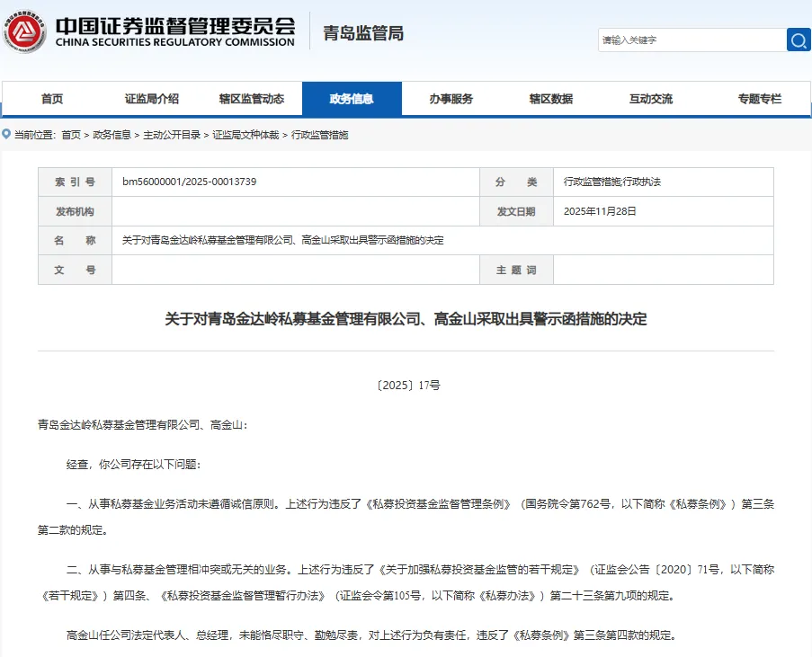The width and height of the screenshot is (812, 657).
Task: Click the 青岛监管局 header title
Action: pyautogui.click(x=363, y=33)
